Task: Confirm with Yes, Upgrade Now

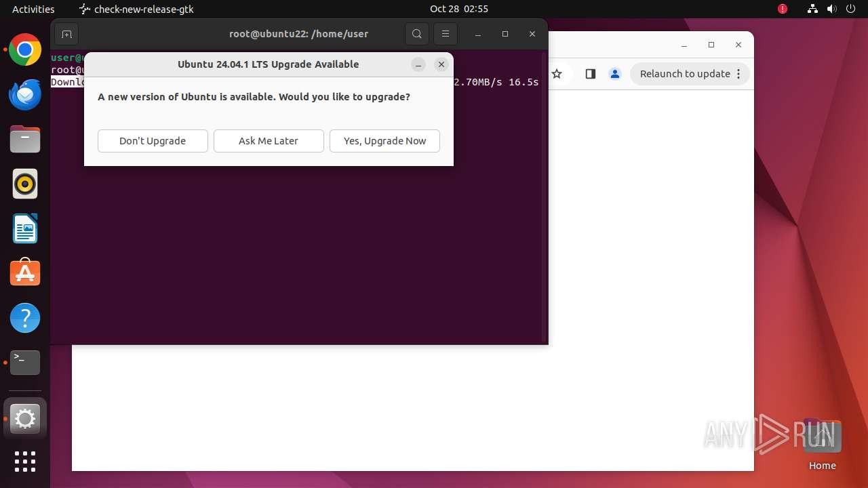Action: pyautogui.click(x=384, y=141)
